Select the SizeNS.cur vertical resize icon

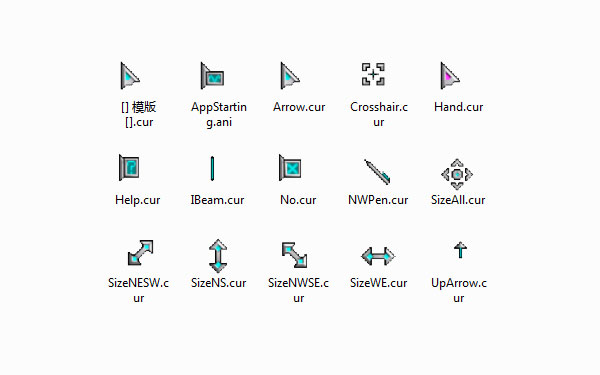click(x=218, y=256)
